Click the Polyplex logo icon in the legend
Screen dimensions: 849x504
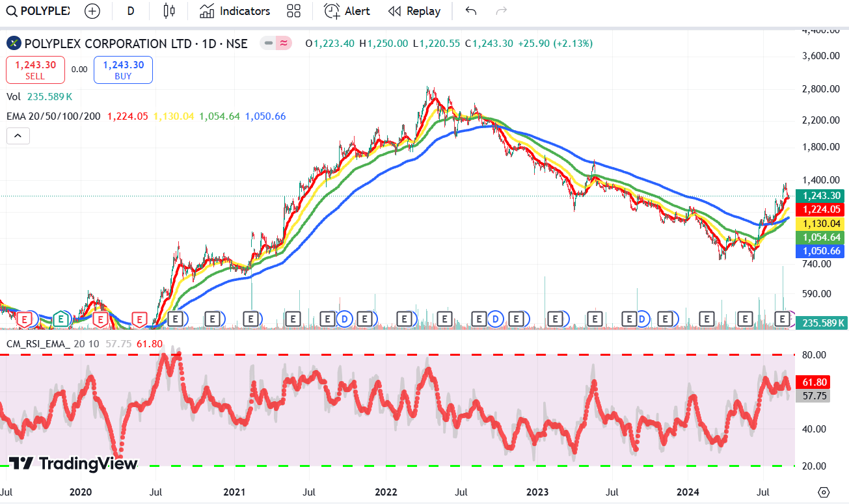14,44
